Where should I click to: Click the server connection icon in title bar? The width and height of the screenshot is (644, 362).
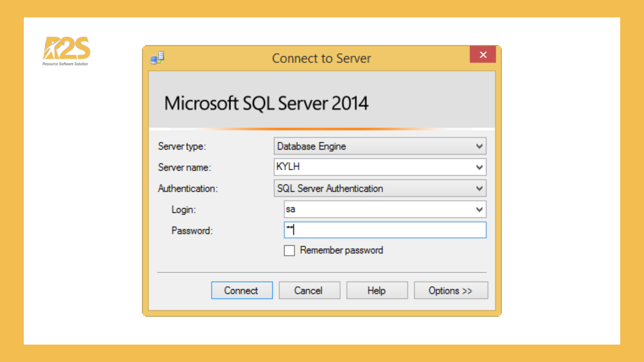(x=157, y=58)
